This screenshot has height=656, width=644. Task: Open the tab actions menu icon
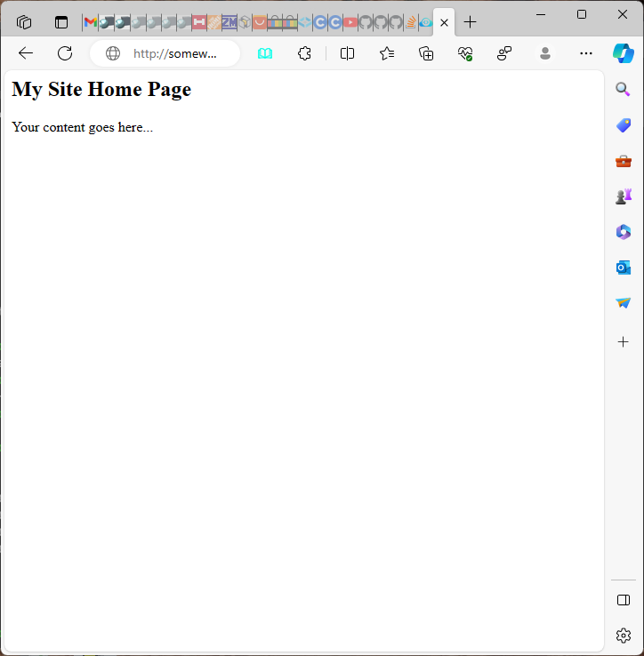point(61,22)
